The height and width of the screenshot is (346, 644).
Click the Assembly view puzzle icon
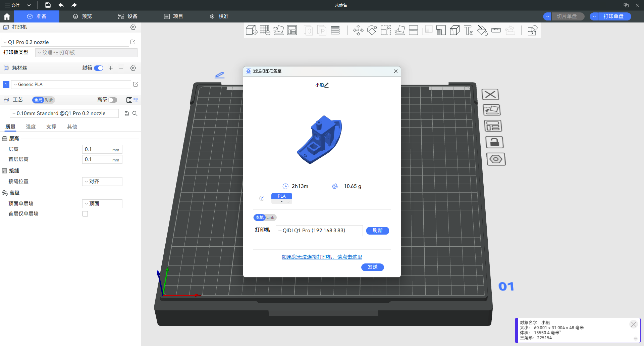[532, 30]
